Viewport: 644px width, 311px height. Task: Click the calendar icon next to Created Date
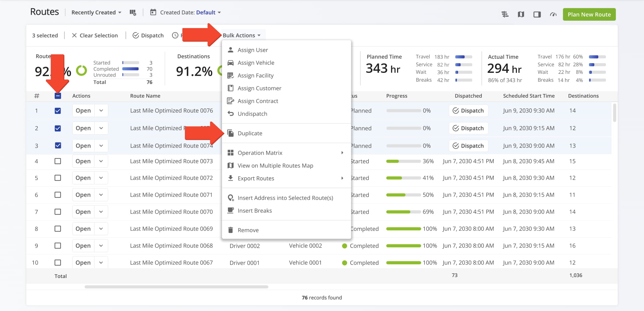click(153, 13)
